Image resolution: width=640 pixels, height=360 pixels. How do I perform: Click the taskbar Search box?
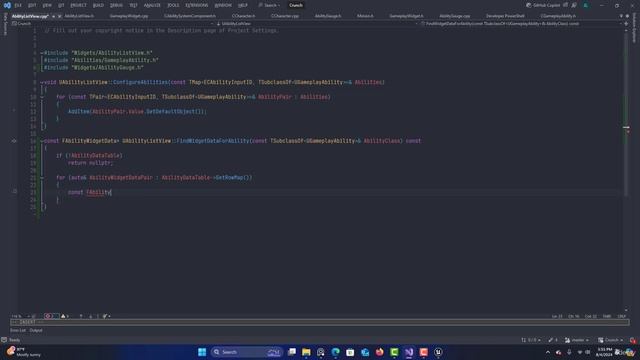247,352
